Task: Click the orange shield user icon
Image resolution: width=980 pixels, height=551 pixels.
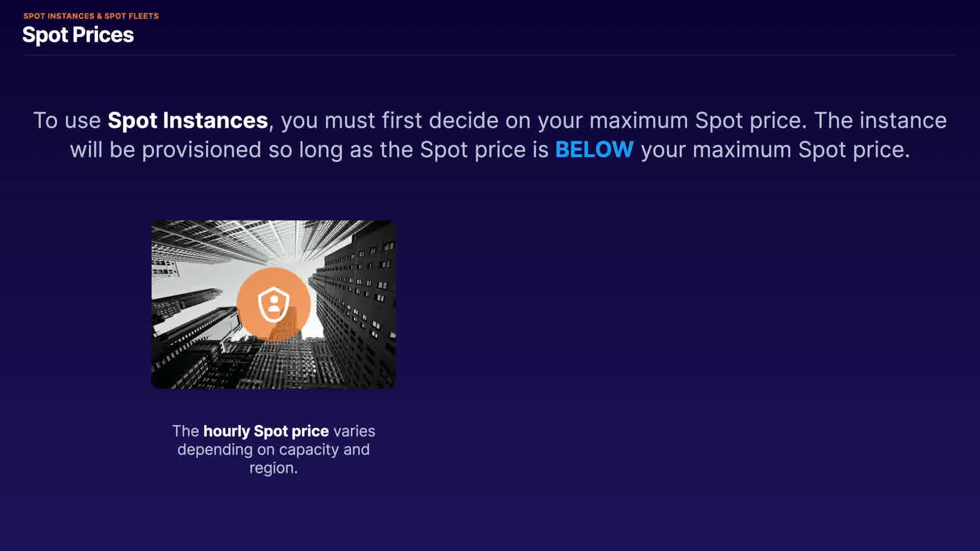Action: (274, 304)
